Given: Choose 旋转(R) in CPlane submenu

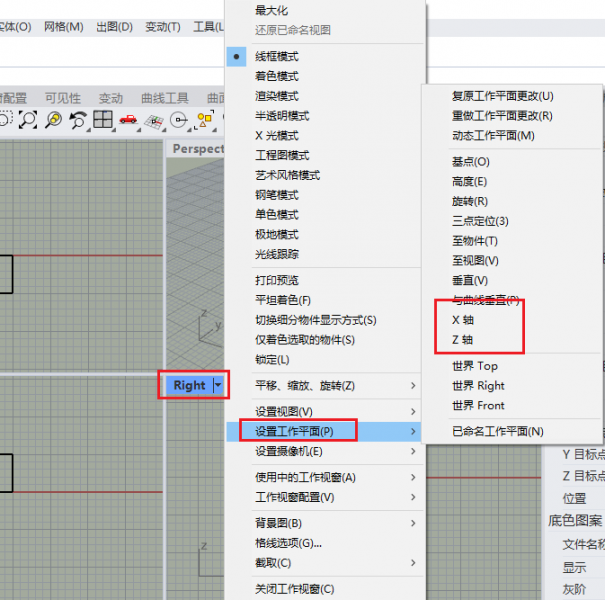Looking at the screenshot, I should click(470, 201).
